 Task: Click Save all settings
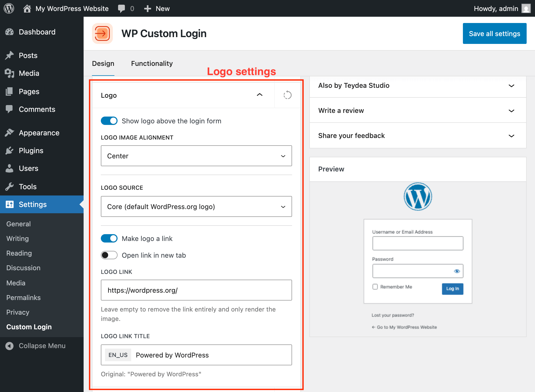[x=495, y=33]
